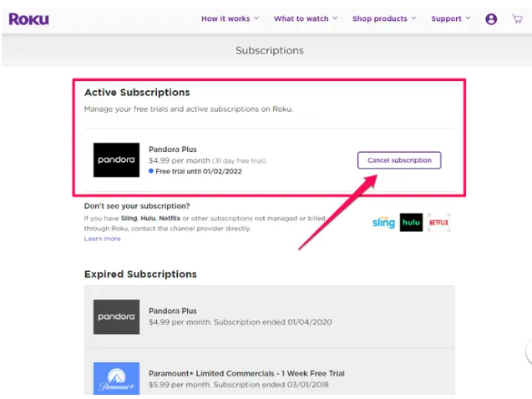Select the Subscriptions page title
The width and height of the screenshot is (532, 399).
tap(270, 51)
